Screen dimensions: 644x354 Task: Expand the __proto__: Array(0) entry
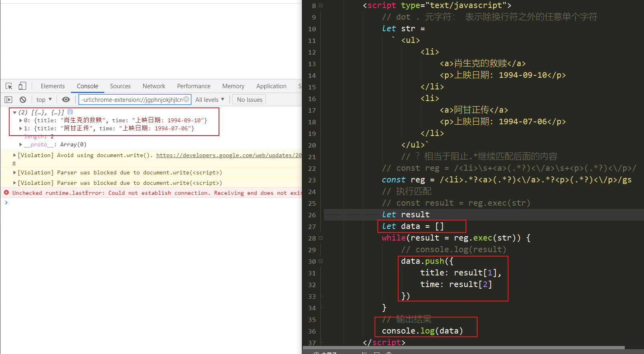[x=20, y=144]
